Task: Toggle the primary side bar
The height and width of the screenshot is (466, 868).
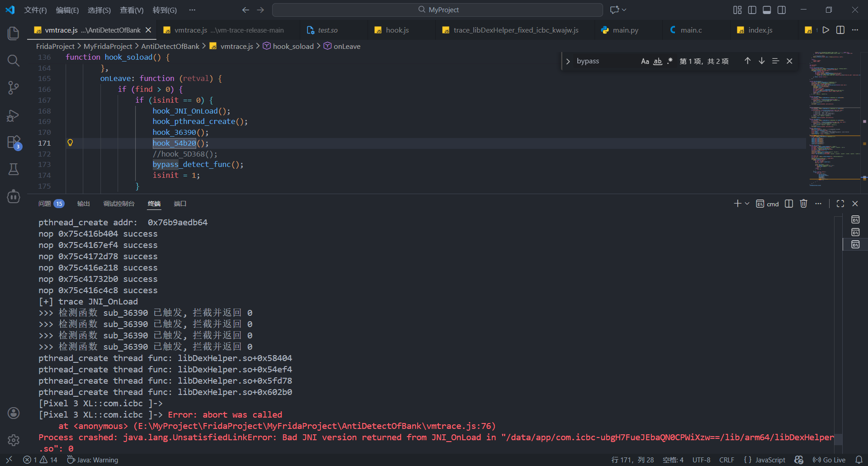Action: coord(752,10)
